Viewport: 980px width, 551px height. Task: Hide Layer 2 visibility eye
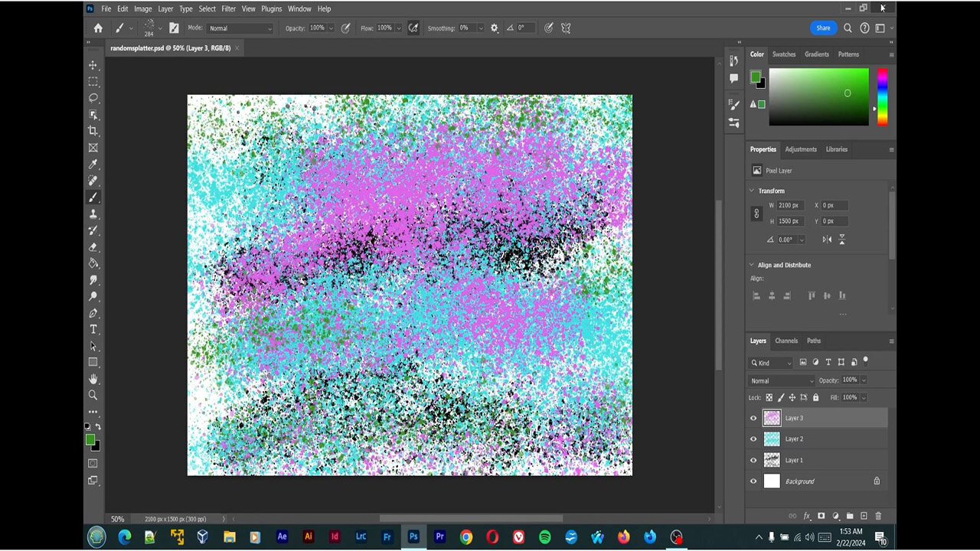(x=753, y=439)
